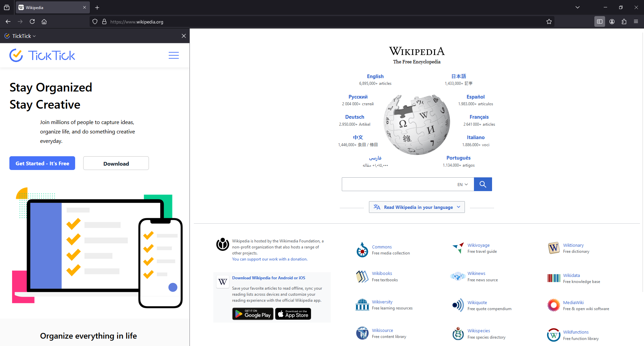Open 中文 Wikipedia link
644x346 pixels.
point(358,137)
